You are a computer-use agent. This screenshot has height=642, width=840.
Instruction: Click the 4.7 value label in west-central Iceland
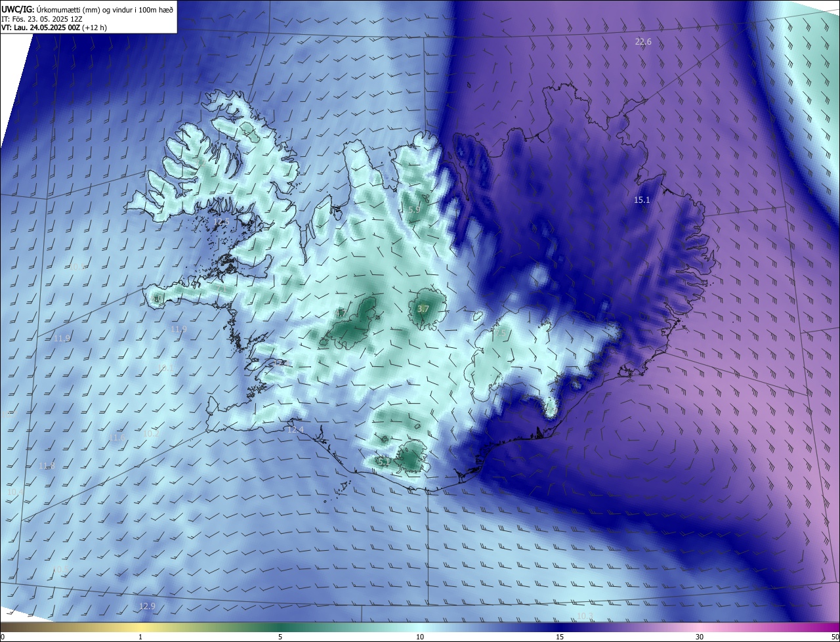pos(340,314)
